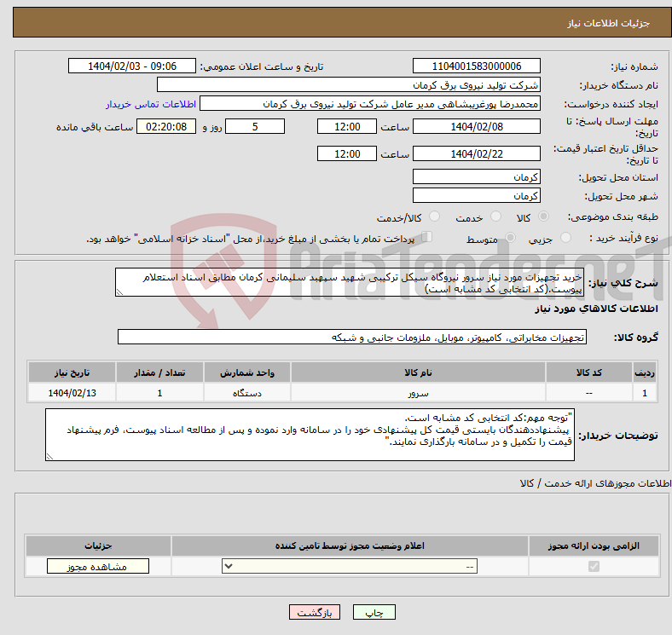
Task: Click the request creator field محمدرضا پورغریبشاهی
Action: coord(370,104)
